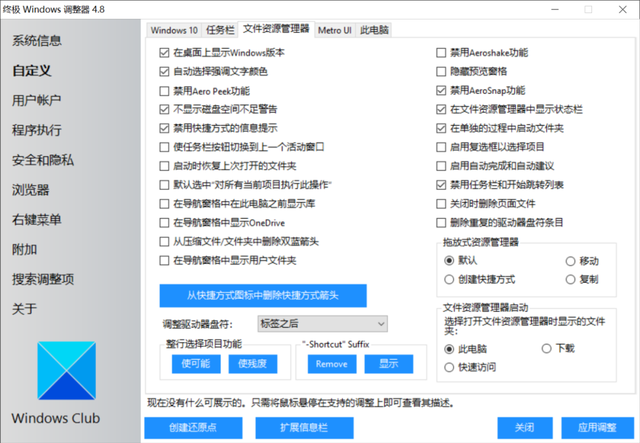The width and height of the screenshot is (640, 443).
Task: Click 从快捷方式图标中删除快捷方式箭头 button
Action: click(x=263, y=296)
